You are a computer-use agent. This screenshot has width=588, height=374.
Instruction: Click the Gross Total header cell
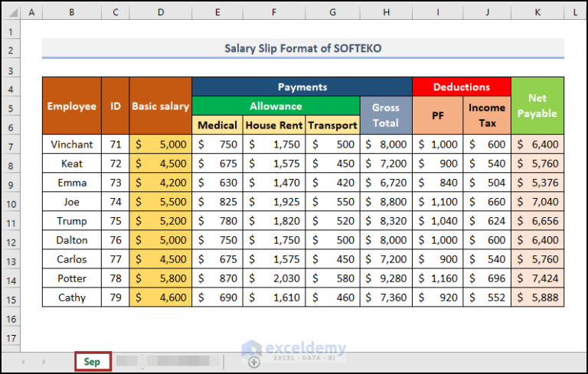[x=386, y=115]
